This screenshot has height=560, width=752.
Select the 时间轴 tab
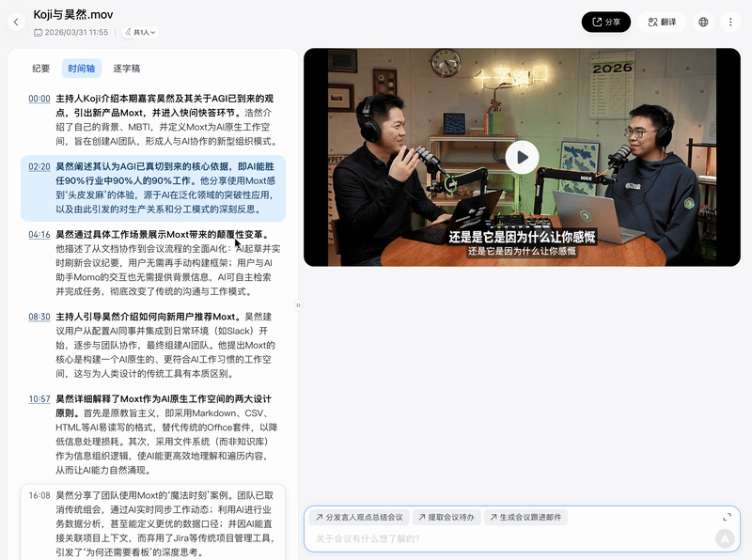click(82, 69)
